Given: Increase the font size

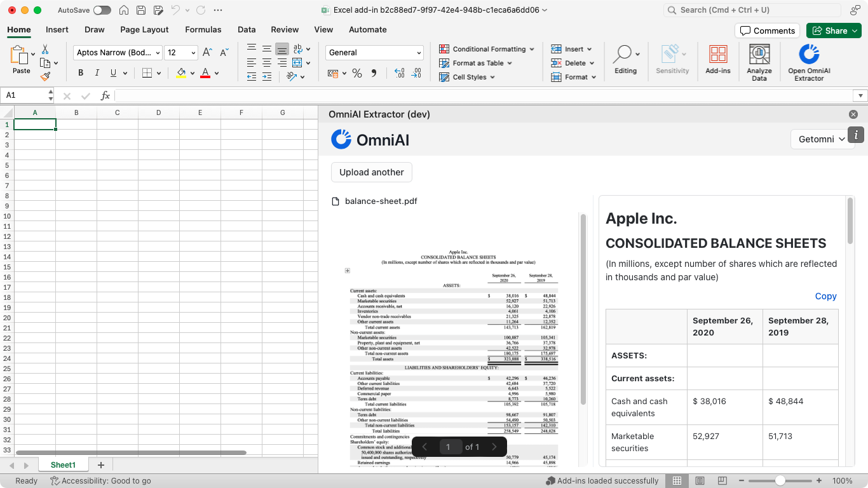Looking at the screenshot, I should click(207, 53).
